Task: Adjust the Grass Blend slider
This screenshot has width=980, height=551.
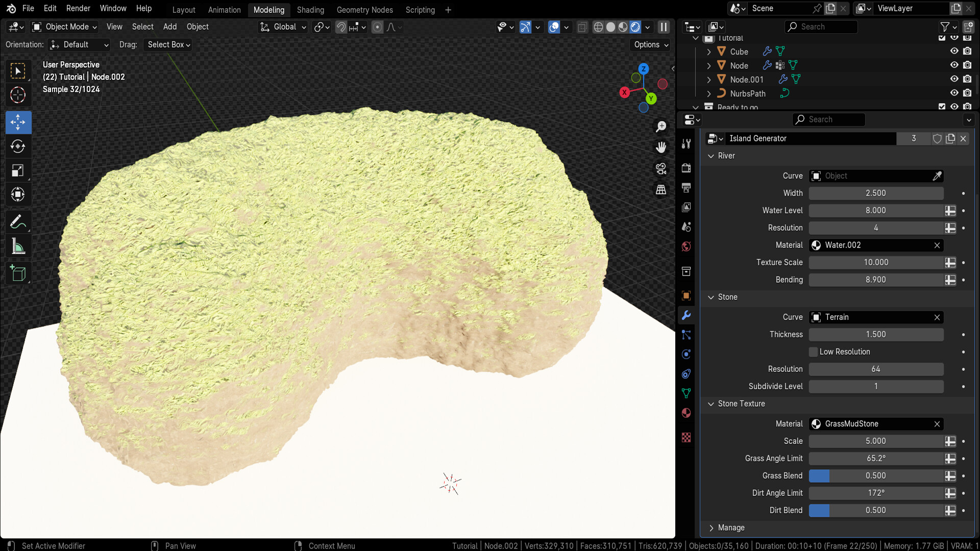Action: [876, 475]
